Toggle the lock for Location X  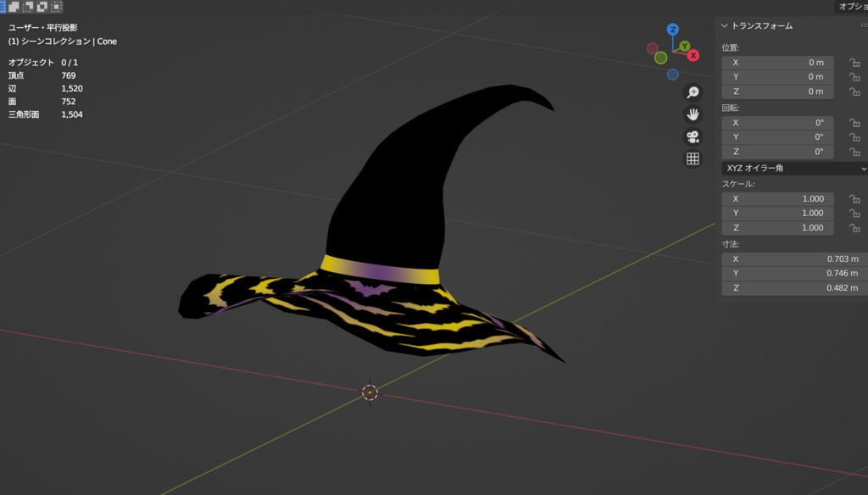tap(854, 63)
